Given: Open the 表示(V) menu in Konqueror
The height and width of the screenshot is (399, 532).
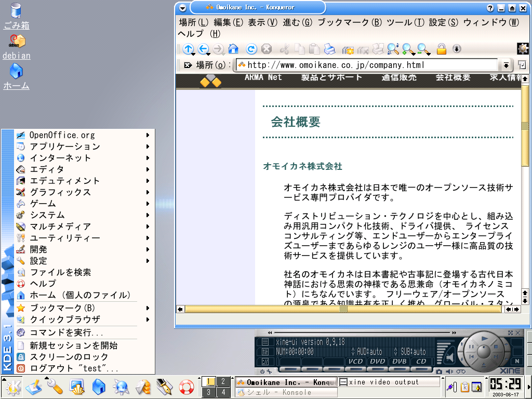Looking at the screenshot, I should click(x=263, y=22).
